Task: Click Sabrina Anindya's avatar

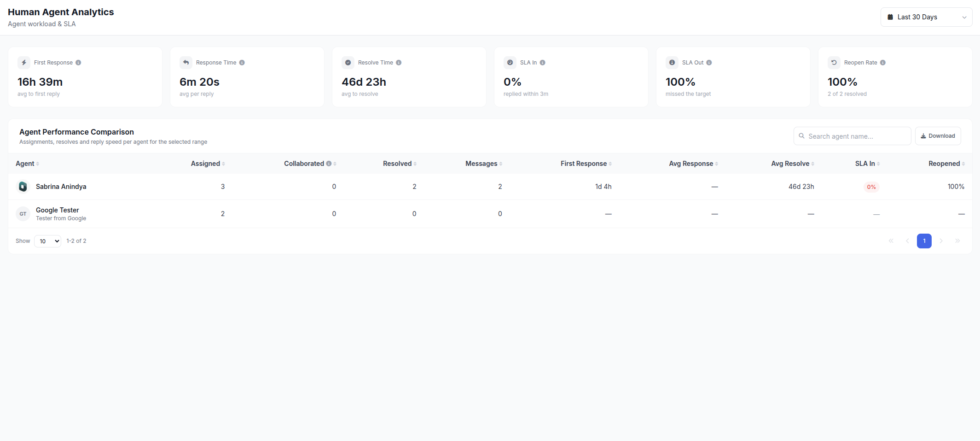Action: [x=23, y=187]
